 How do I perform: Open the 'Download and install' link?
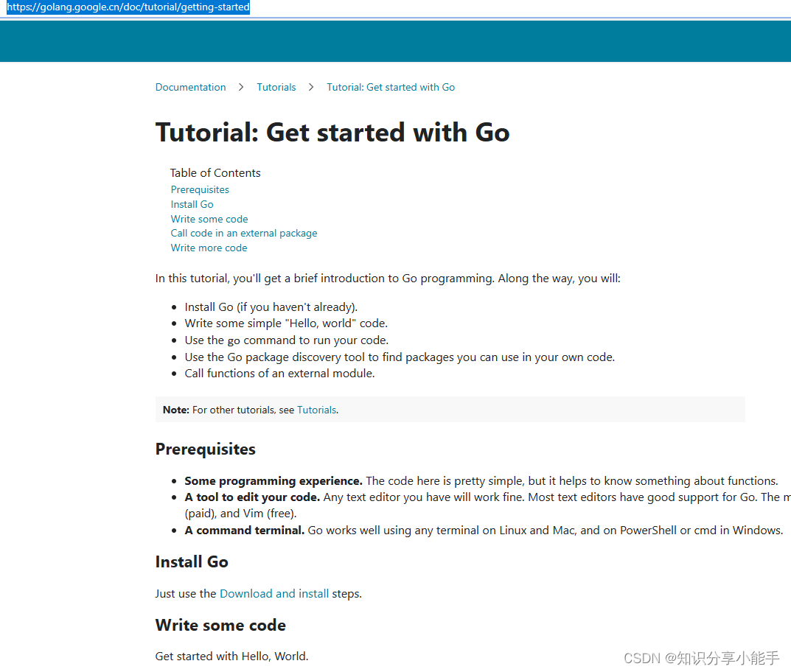(274, 594)
